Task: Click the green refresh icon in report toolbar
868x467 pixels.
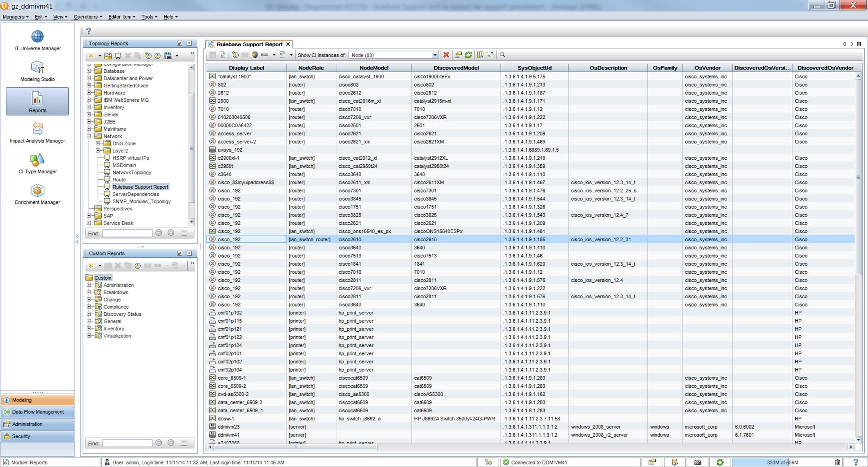Action: (x=468, y=55)
